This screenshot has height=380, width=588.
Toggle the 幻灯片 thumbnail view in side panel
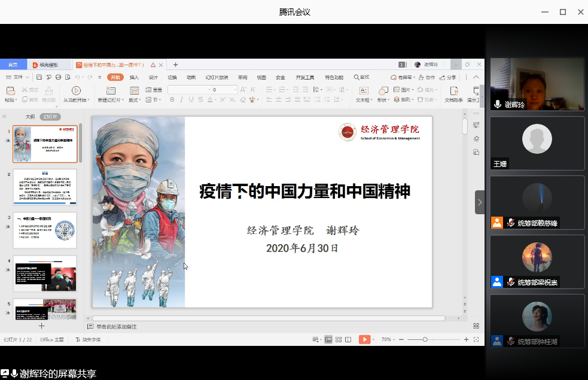[50, 117]
